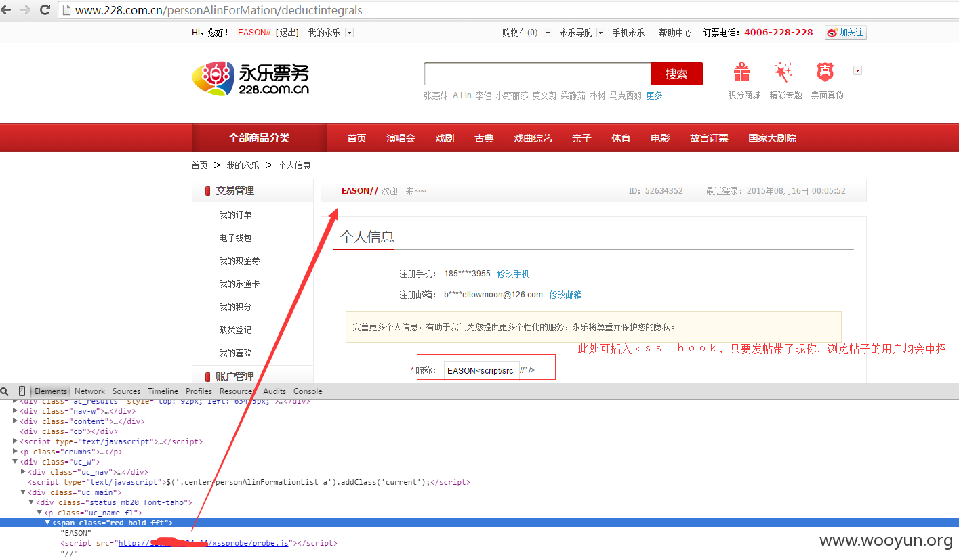
Task: Click the address bar URL field
Action: click(508, 10)
